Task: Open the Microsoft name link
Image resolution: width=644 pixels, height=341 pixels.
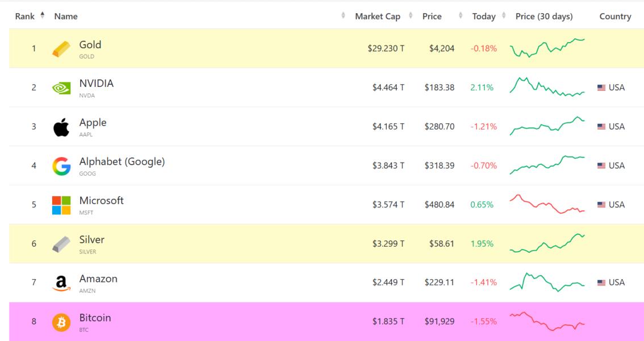Action: [x=101, y=201]
